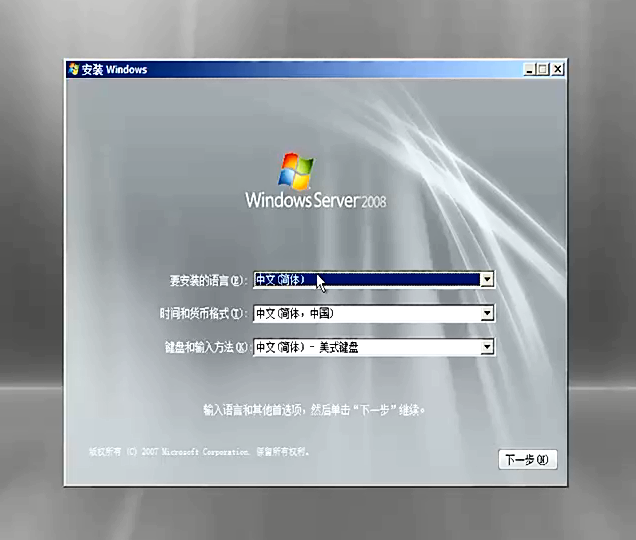Open the 时间和货币格式 dropdown arrow
The width and height of the screenshot is (636, 540).
click(x=486, y=313)
